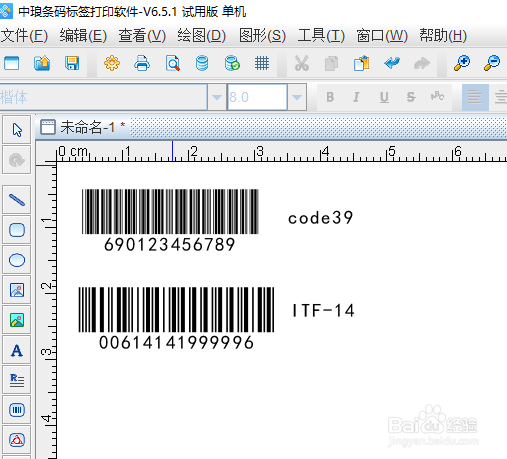The width and height of the screenshot is (507, 459).
Task: Click the database with green check icon
Action: point(232,63)
